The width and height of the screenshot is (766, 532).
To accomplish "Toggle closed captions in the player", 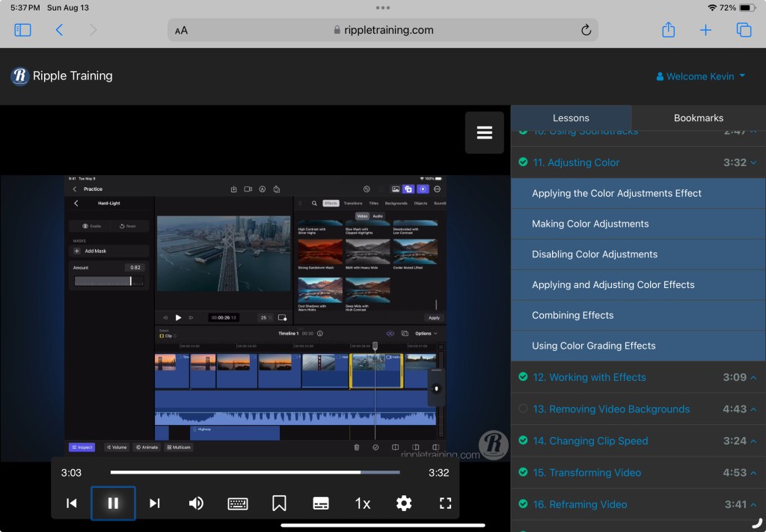I will (x=321, y=503).
